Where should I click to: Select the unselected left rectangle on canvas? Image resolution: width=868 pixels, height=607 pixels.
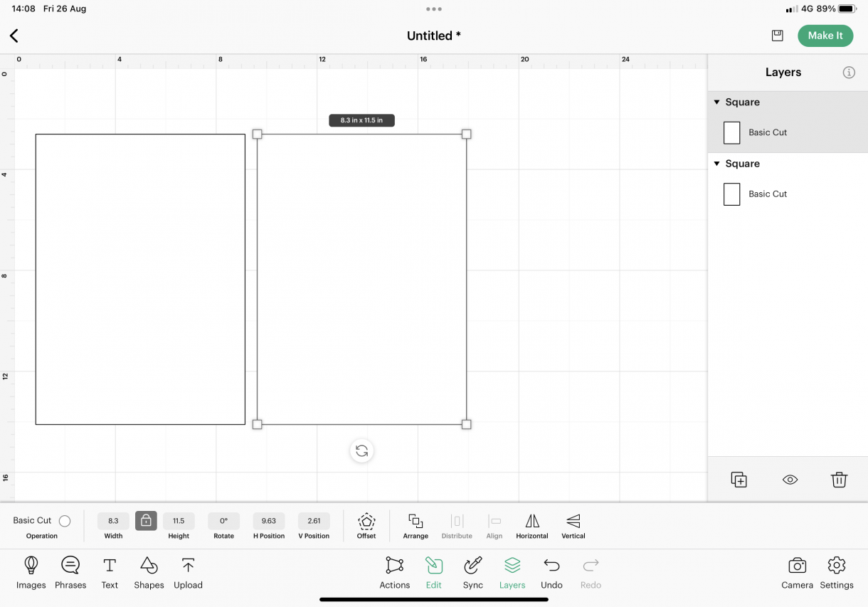coord(140,279)
